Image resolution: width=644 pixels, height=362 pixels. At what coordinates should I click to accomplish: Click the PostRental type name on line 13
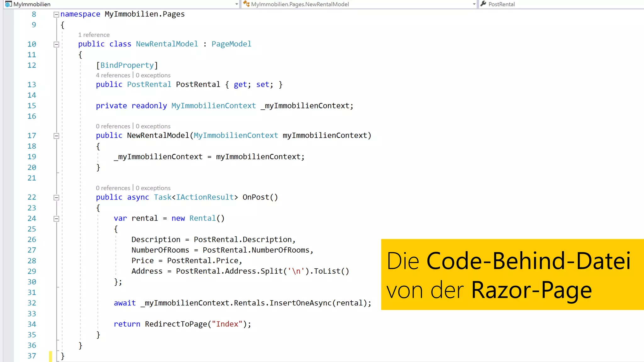149,85
